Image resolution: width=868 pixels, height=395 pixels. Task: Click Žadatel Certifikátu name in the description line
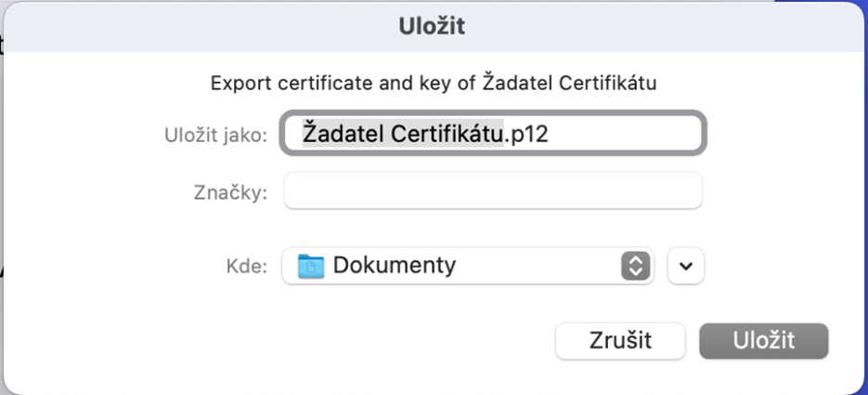(x=570, y=83)
